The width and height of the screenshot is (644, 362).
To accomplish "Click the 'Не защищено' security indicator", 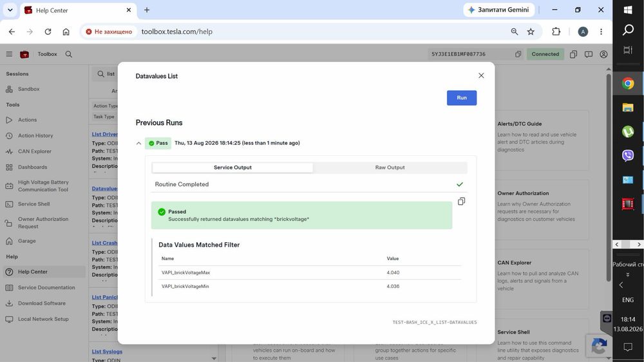I will pyautogui.click(x=109, y=32).
